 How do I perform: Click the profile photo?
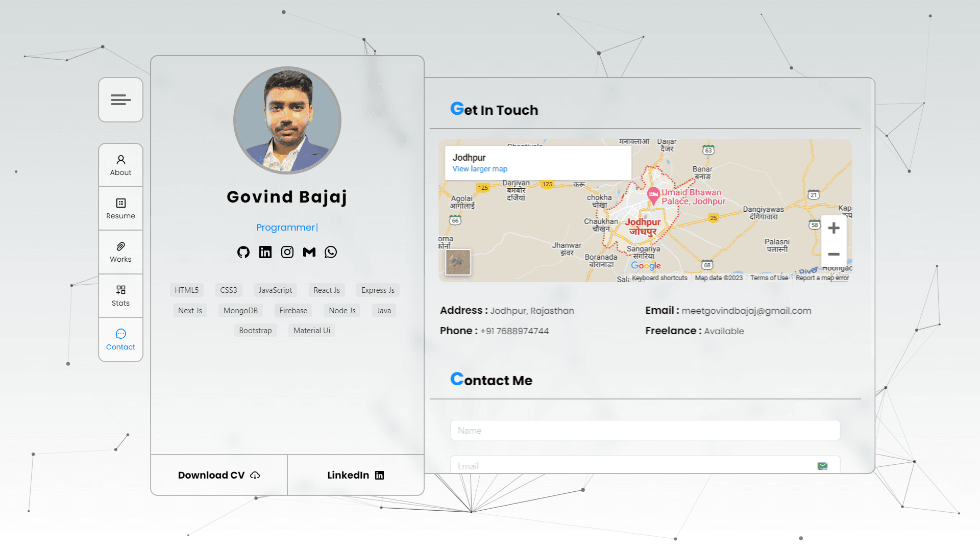pyautogui.click(x=287, y=120)
